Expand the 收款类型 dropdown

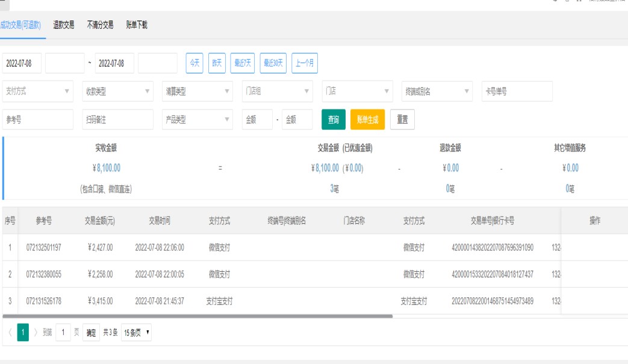[117, 91]
